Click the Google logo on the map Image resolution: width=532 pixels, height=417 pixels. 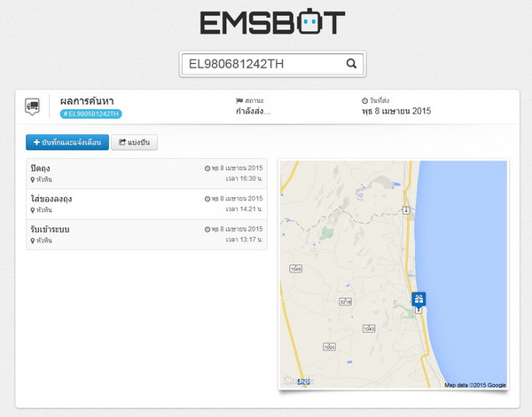(298, 381)
